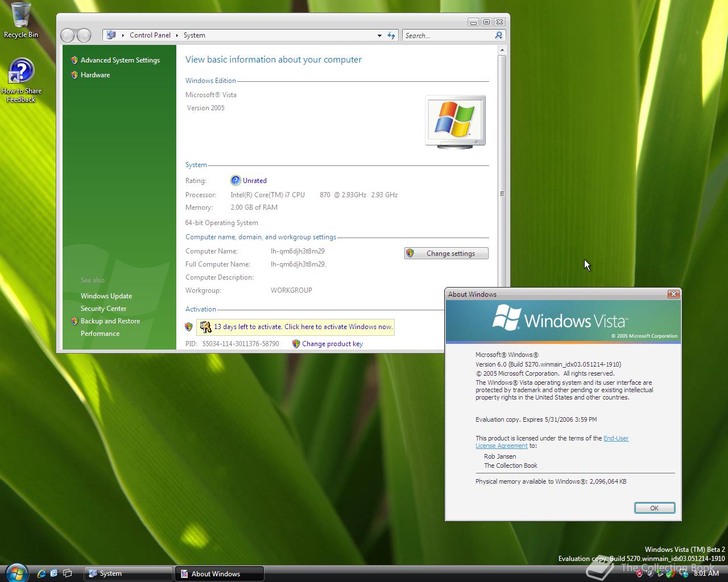Click the PID 55034-114-3011376-58790 text
Image resolution: width=728 pixels, height=582 pixels.
click(241, 344)
